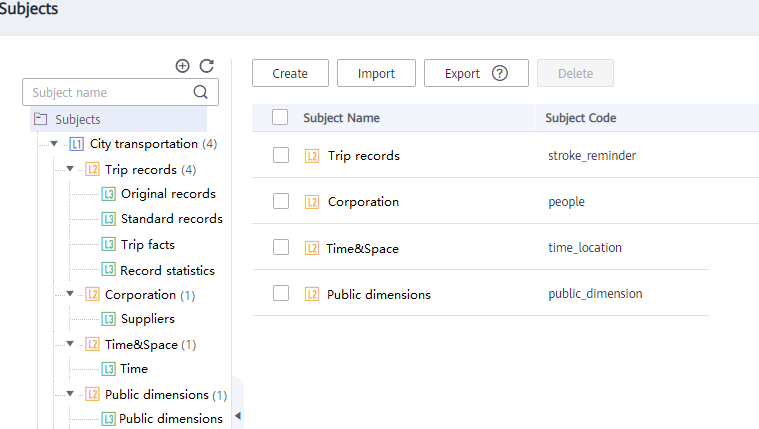This screenshot has height=429, width=759.
Task: Click L1 icon of City transportation
Action: pyautogui.click(x=76, y=144)
